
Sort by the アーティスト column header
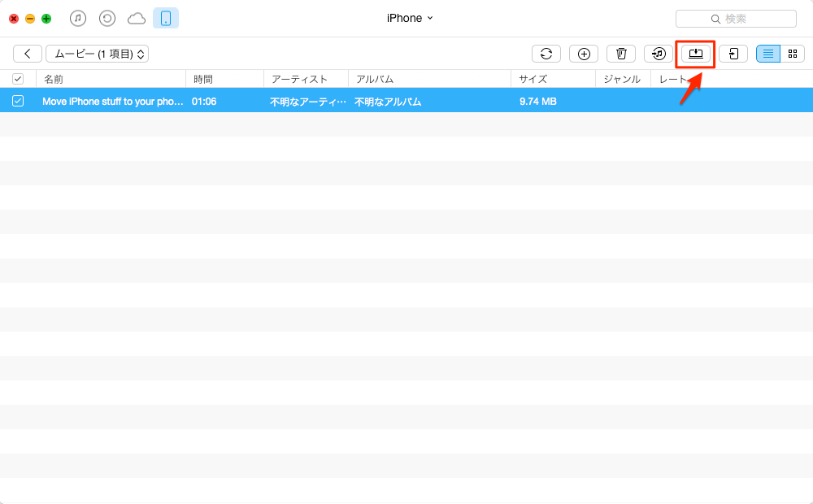click(x=307, y=79)
